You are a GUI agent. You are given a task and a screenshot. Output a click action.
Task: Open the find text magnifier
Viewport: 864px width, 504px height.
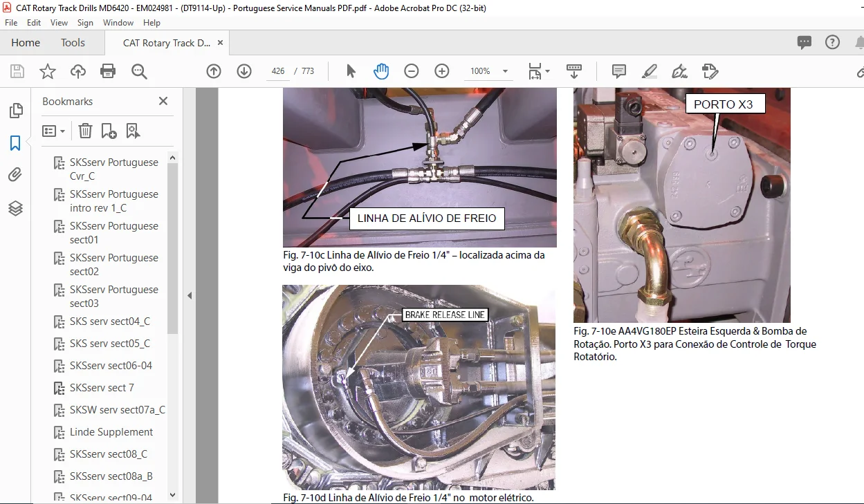139,71
